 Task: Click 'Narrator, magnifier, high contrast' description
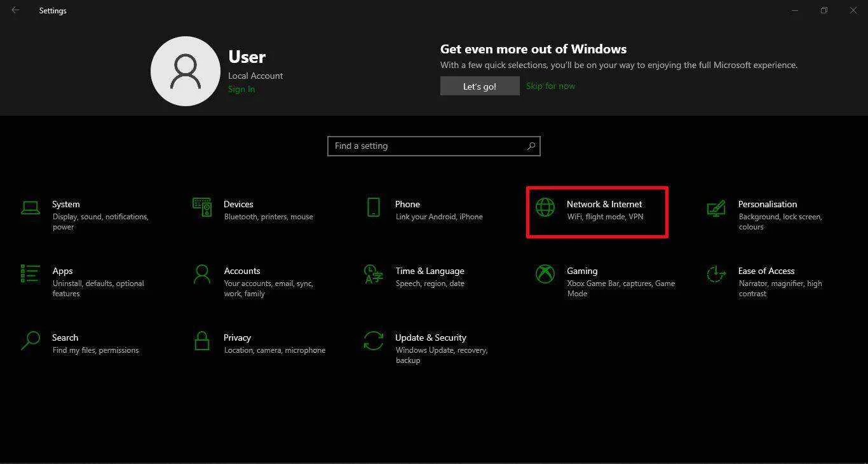click(780, 289)
